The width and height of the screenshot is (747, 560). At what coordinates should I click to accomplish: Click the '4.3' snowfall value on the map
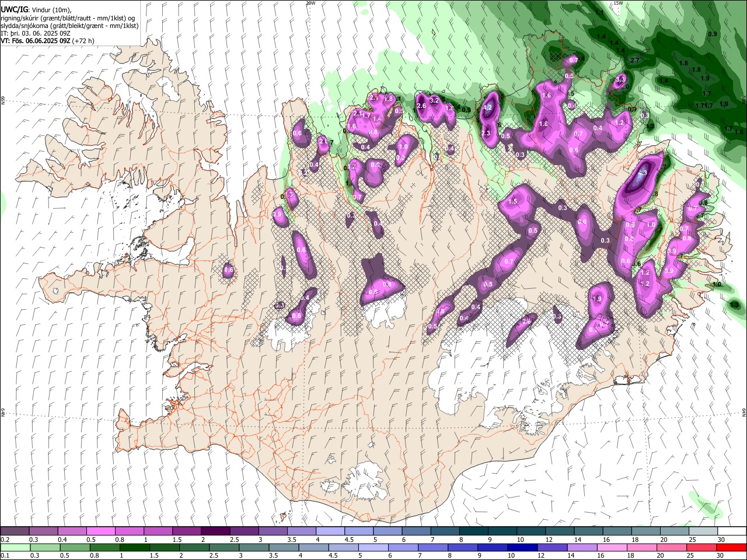tap(643, 173)
